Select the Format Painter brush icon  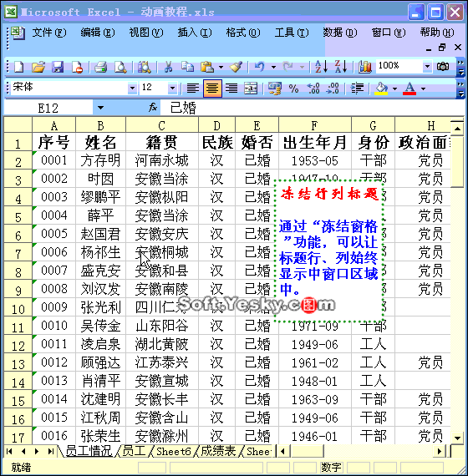pos(236,67)
